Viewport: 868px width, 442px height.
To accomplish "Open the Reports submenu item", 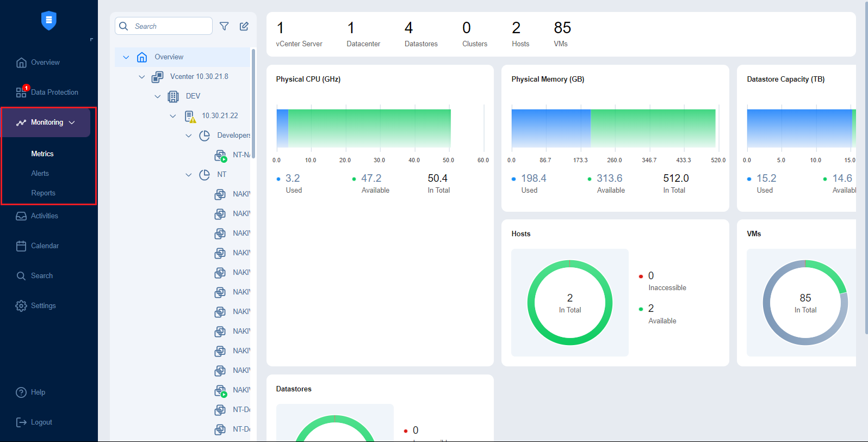I will [43, 193].
